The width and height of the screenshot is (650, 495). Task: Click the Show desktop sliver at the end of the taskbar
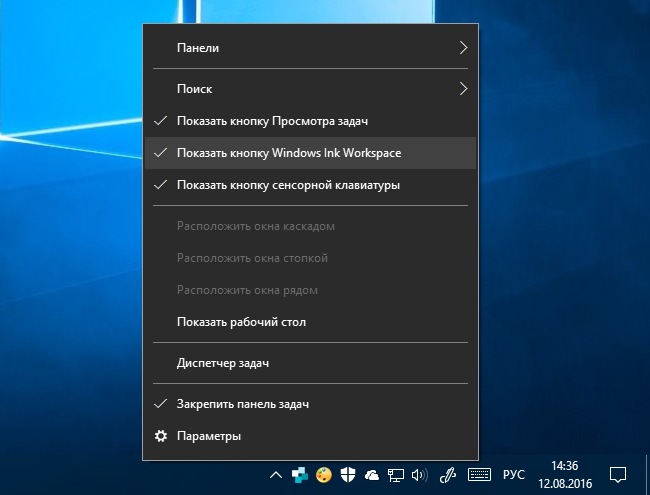point(648,475)
